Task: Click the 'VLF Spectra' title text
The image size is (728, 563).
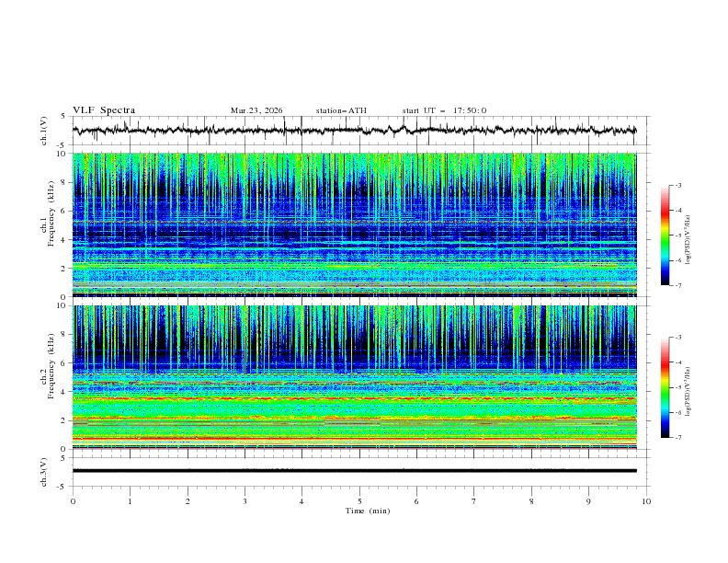Action: [x=104, y=110]
